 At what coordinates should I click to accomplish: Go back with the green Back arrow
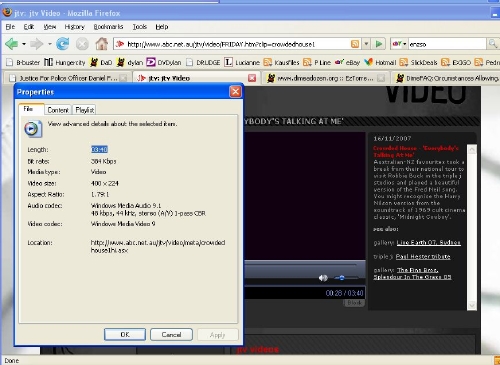click(x=12, y=44)
